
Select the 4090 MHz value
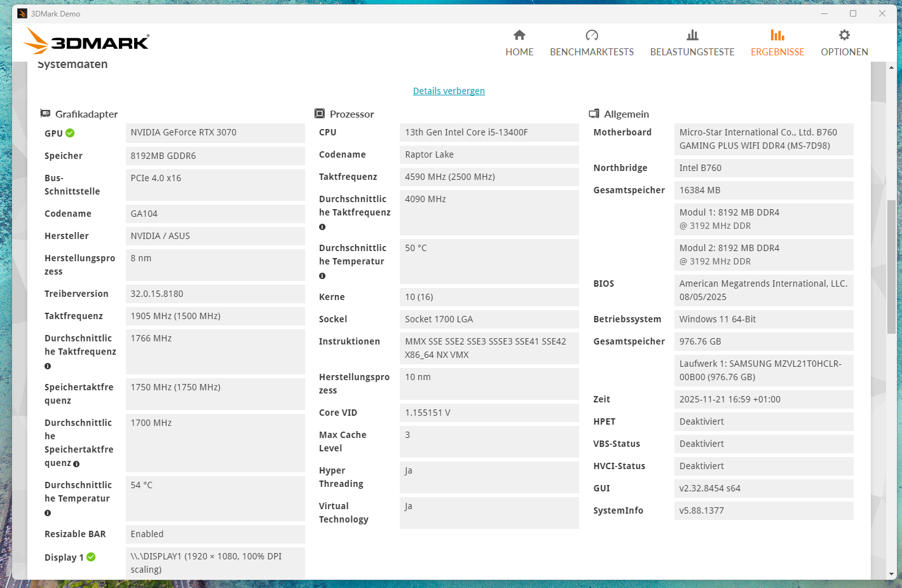[x=489, y=212]
